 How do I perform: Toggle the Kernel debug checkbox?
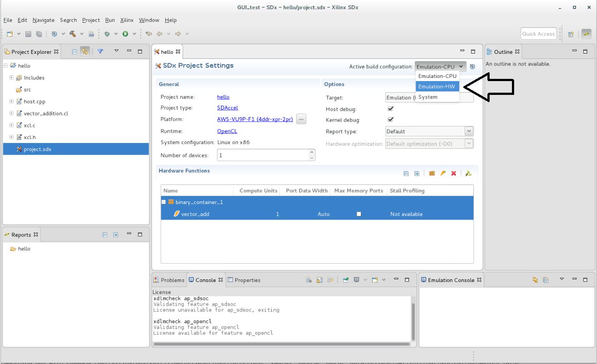click(391, 119)
